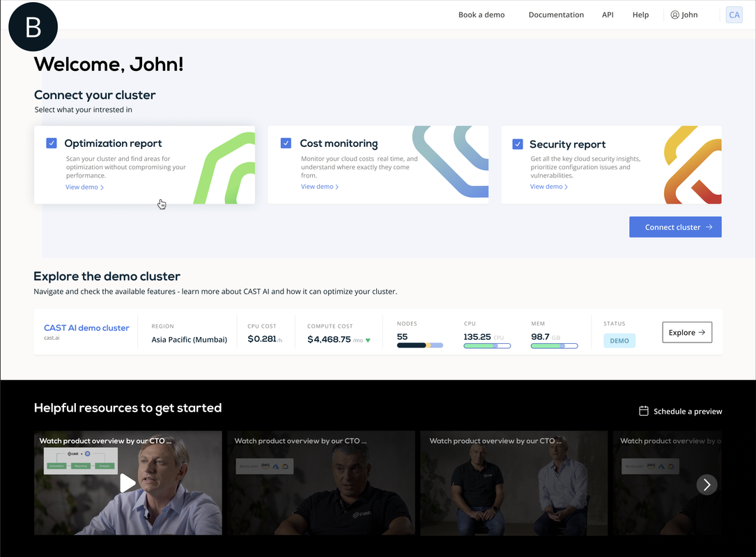Uncheck the Security report checkbox

(x=517, y=144)
